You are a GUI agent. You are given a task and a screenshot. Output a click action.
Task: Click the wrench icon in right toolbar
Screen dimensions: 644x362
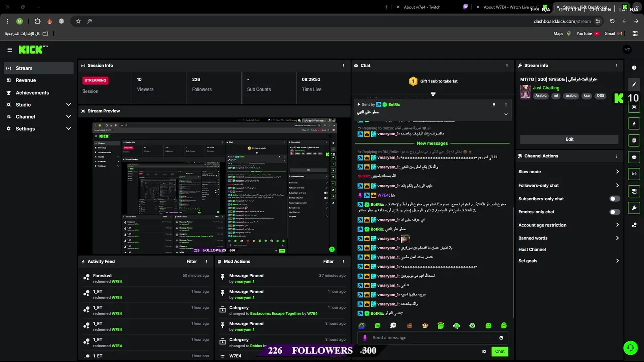[634, 208]
